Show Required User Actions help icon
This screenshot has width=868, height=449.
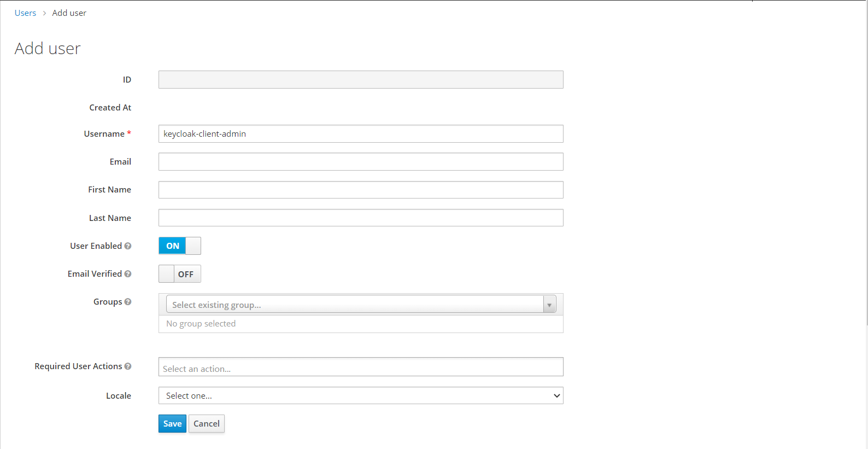128,366
